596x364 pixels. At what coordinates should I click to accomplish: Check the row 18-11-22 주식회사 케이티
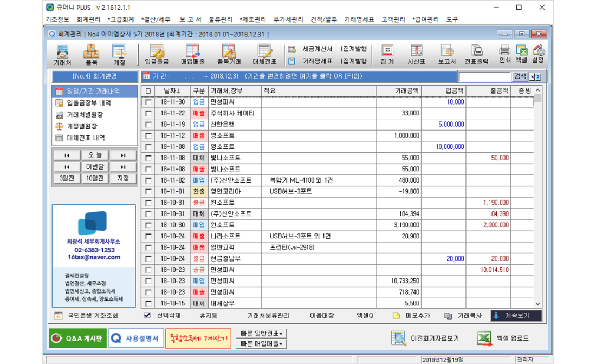148,113
